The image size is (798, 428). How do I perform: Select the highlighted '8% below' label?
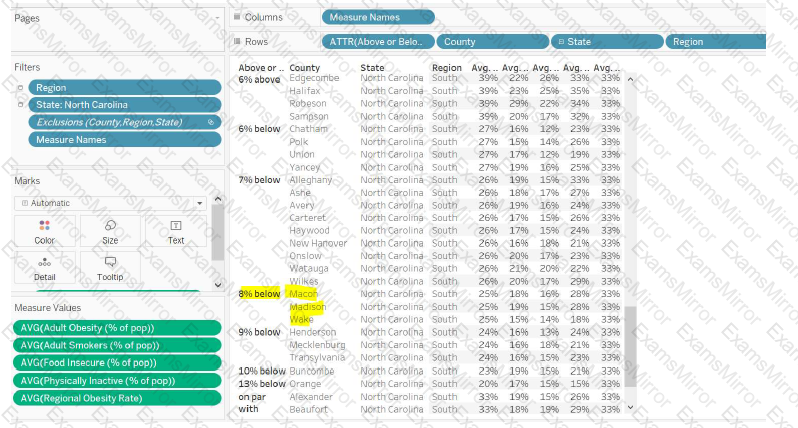[259, 294]
